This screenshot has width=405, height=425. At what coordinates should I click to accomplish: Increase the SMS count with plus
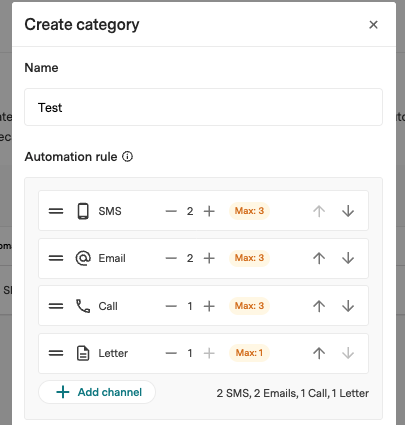point(209,211)
